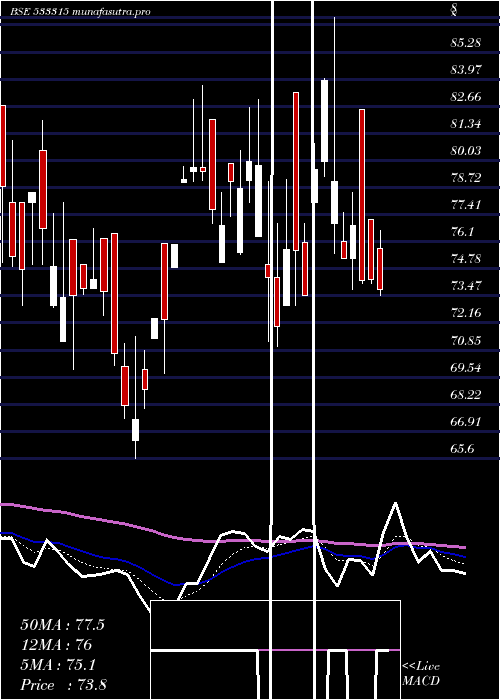Click the lowest white candle near 66.91
Screen dimensions: 500x700
tap(135, 429)
